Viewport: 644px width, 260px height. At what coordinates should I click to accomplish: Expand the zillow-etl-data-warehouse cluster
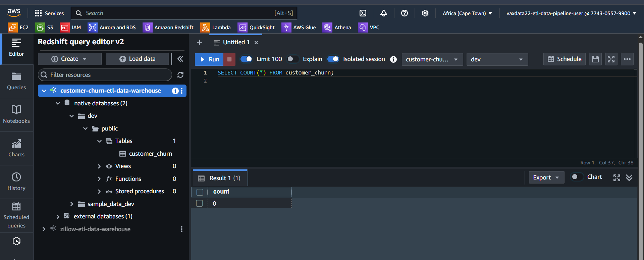point(44,229)
